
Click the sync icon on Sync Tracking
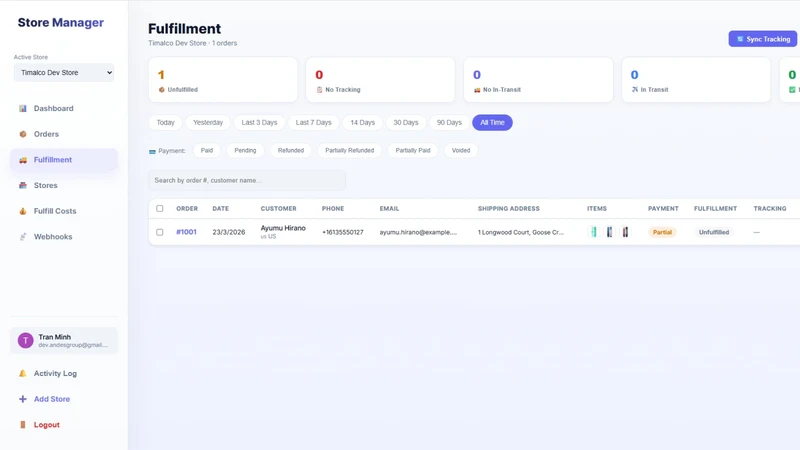click(x=740, y=39)
